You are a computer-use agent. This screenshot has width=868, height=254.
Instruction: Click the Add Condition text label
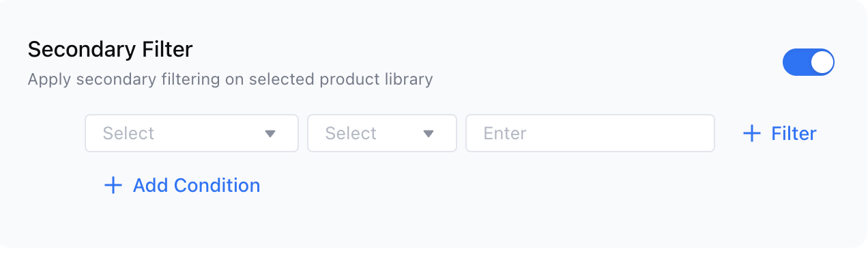(x=197, y=185)
